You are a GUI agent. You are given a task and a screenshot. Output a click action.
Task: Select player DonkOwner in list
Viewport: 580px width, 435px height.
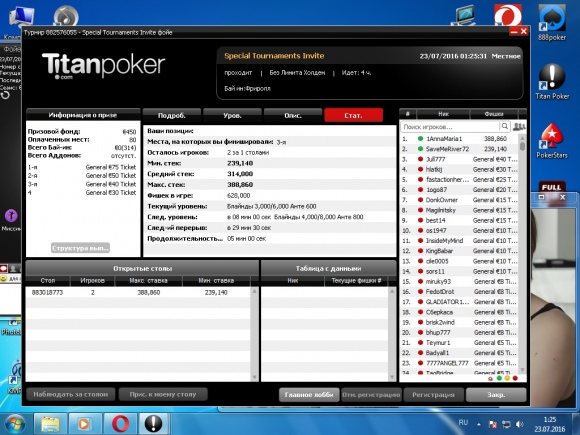tap(459, 200)
